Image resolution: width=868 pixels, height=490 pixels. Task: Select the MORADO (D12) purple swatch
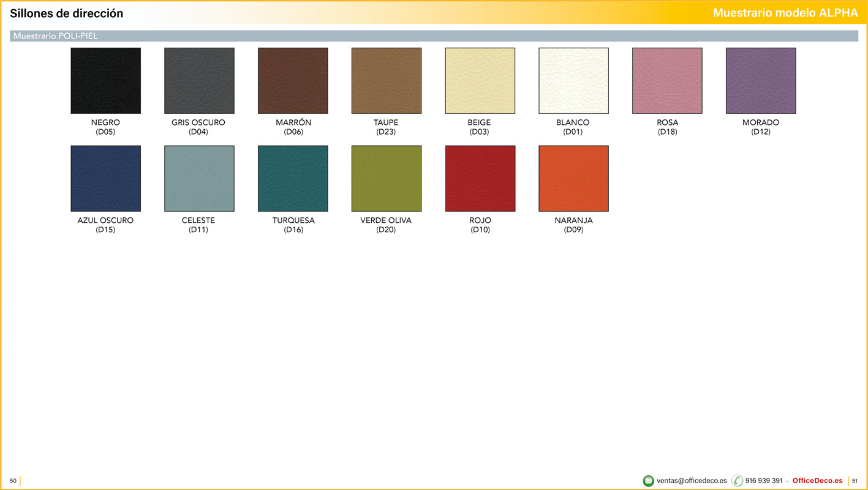tap(761, 81)
